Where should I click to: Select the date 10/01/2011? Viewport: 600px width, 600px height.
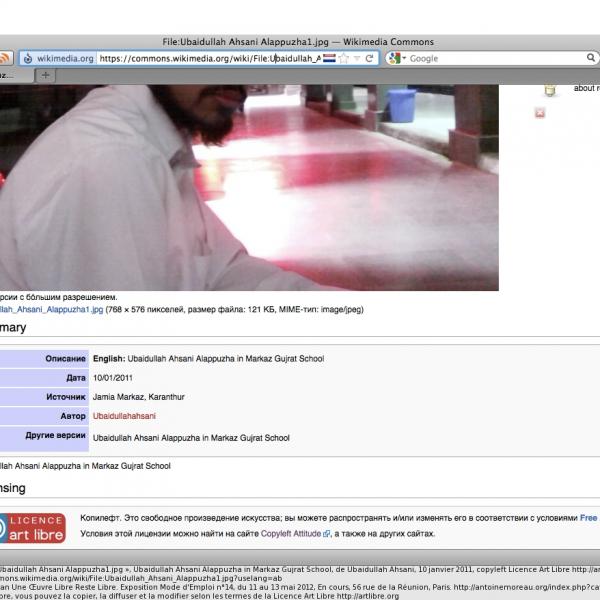[112, 378]
